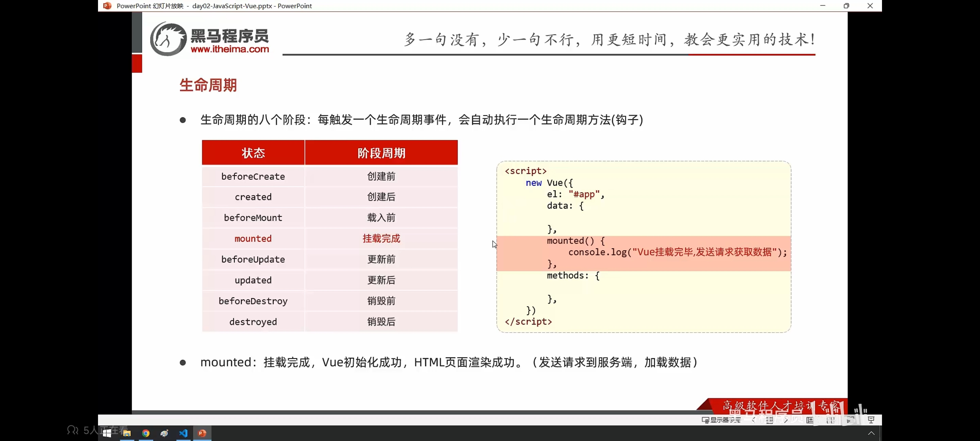980x441 pixels.
Task: Click the 更新后 table cell
Action: [x=381, y=280]
